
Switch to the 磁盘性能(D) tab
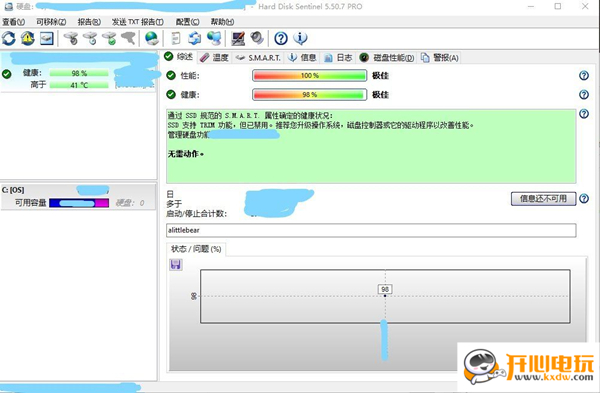tap(387, 58)
